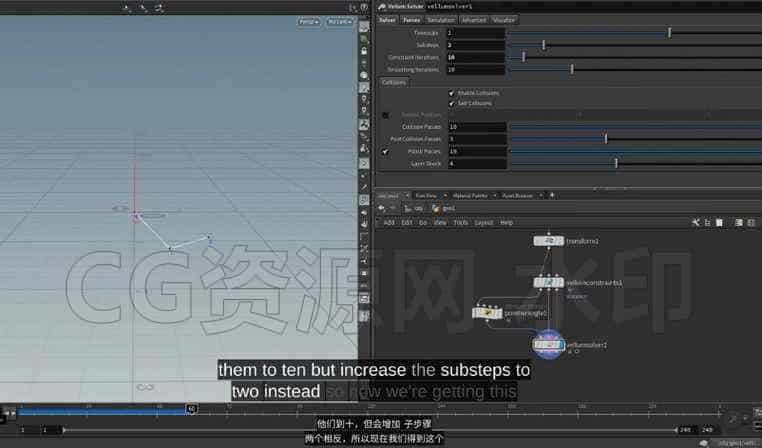Image resolution: width=762 pixels, height=448 pixels.
Task: Open the Simulation tab
Action: coord(441,20)
